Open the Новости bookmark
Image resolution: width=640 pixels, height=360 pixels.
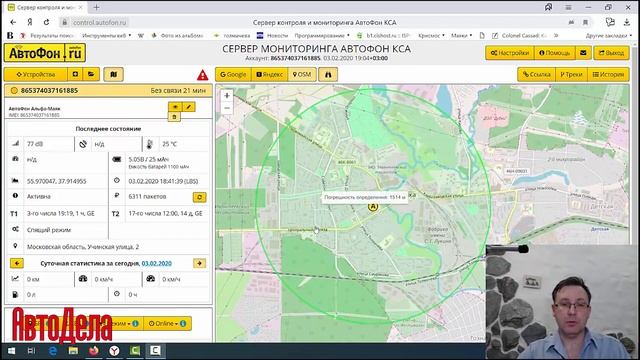(272, 36)
